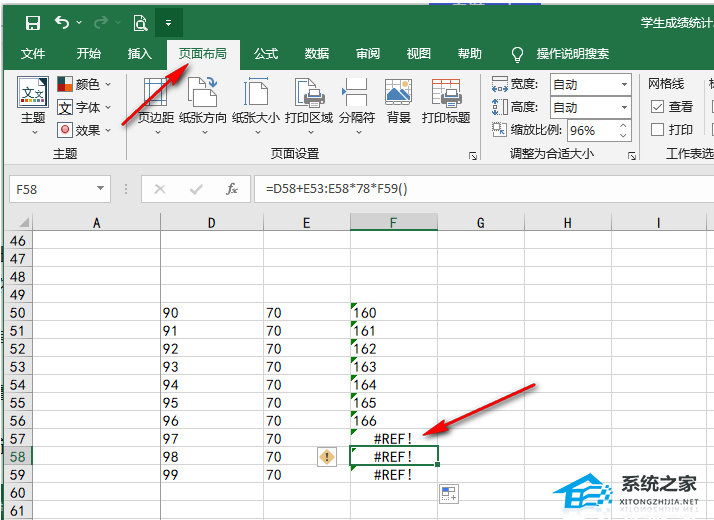
Task: Open the Name Box dropdown arrow
Action: coord(101,188)
